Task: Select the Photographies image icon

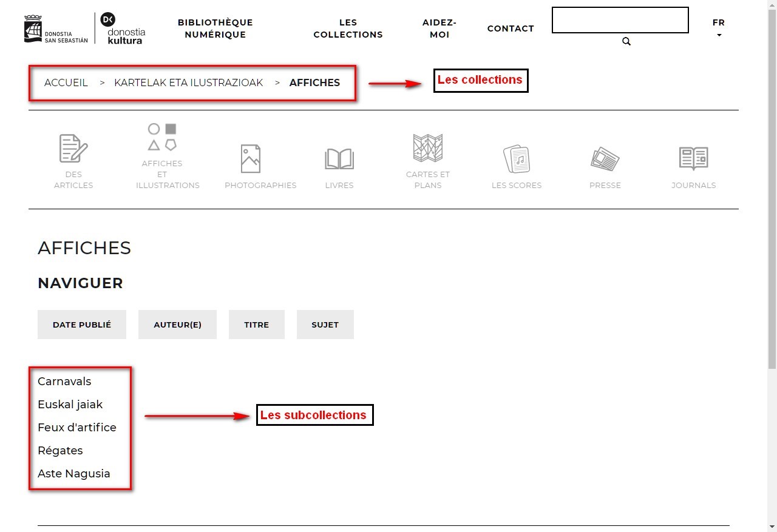Action: tap(251, 159)
